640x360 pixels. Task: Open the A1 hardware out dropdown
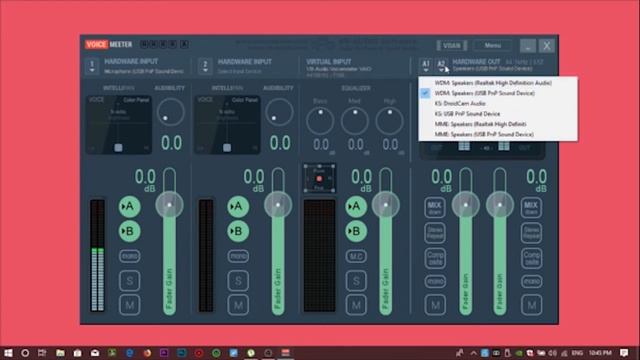point(426,65)
